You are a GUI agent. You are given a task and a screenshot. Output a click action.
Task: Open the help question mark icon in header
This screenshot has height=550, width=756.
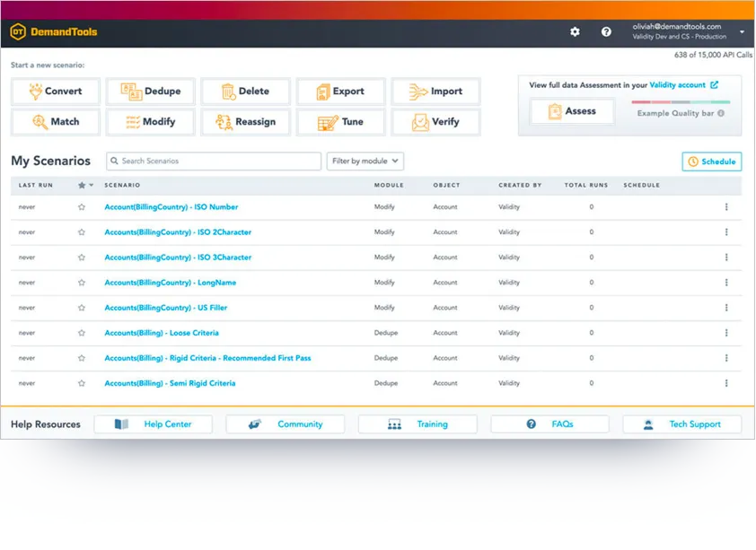[x=606, y=31]
